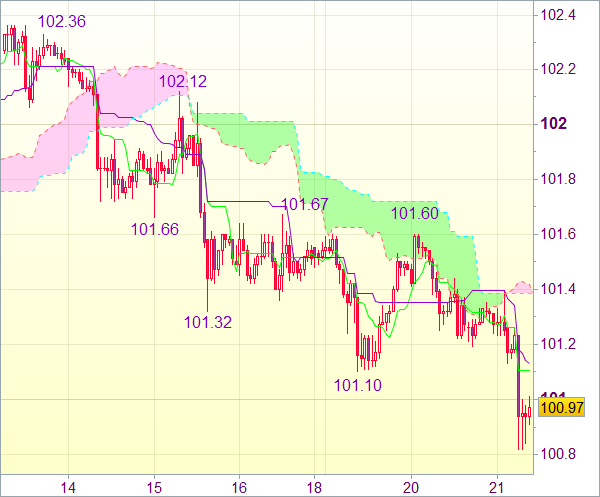Click the 100.8 price axis label

coord(558,454)
